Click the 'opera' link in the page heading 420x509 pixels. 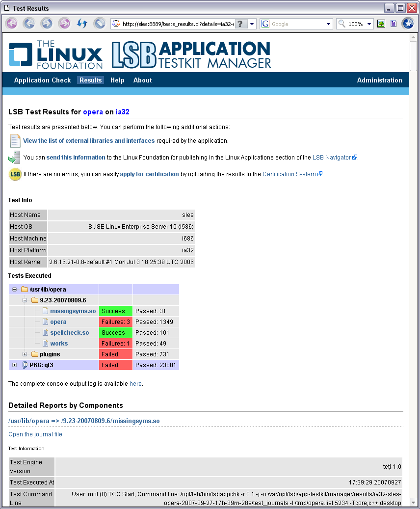click(93, 112)
